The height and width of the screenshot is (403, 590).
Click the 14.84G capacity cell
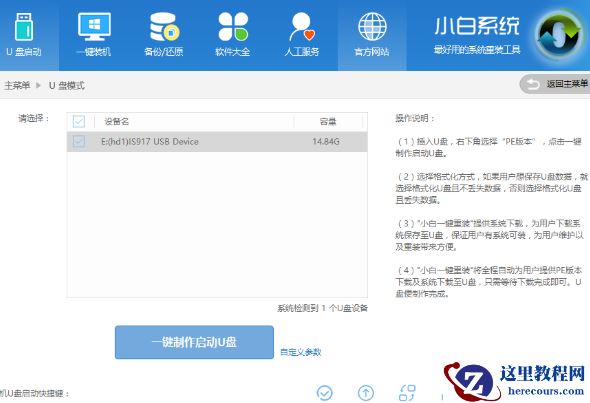325,141
